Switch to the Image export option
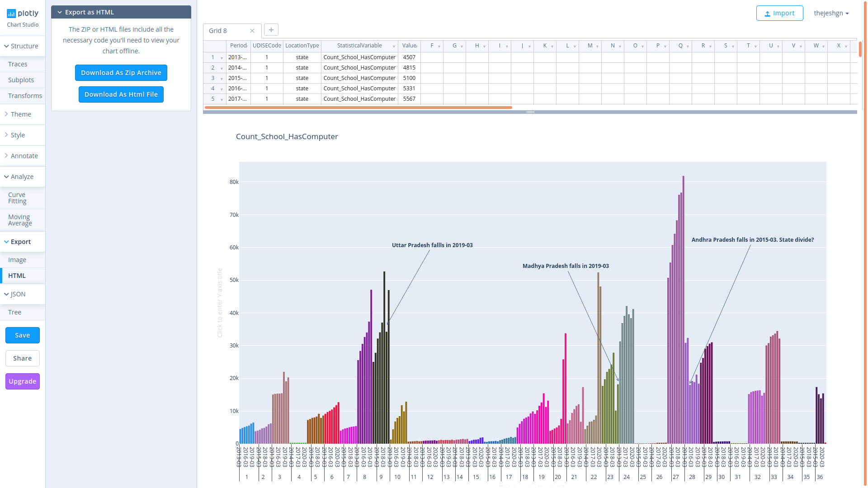 17,259
